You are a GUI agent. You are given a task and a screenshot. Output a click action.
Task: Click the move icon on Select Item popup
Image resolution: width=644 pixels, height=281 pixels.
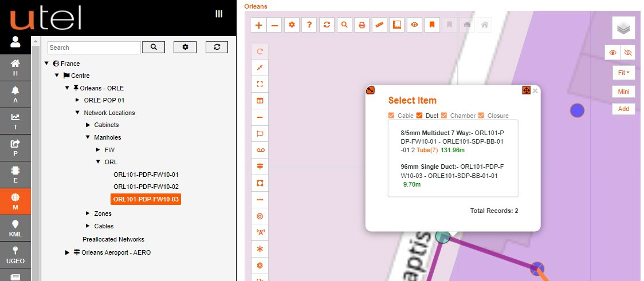coord(526,90)
